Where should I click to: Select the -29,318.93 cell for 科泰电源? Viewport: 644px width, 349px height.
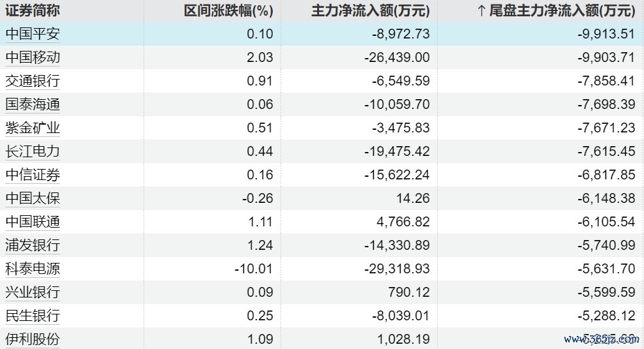point(397,269)
